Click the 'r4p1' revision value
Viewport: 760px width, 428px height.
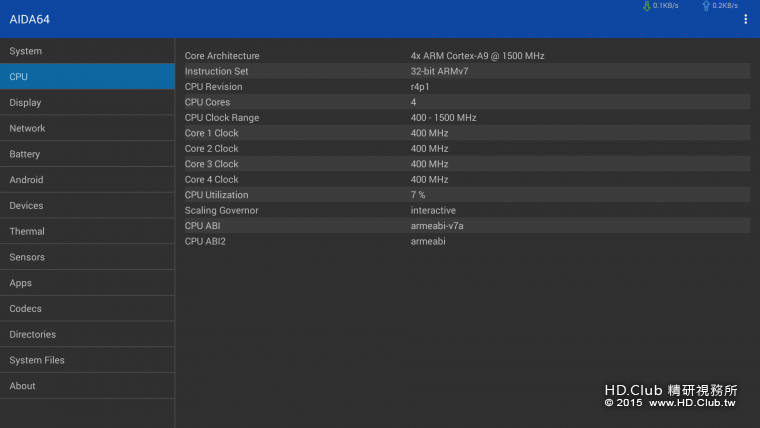[x=420, y=87]
